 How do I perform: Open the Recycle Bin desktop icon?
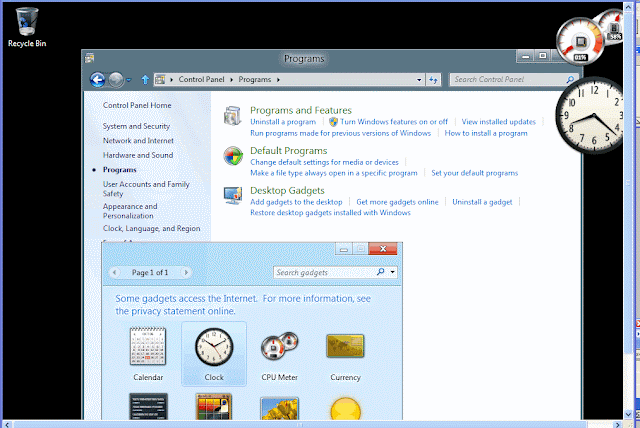(27, 27)
